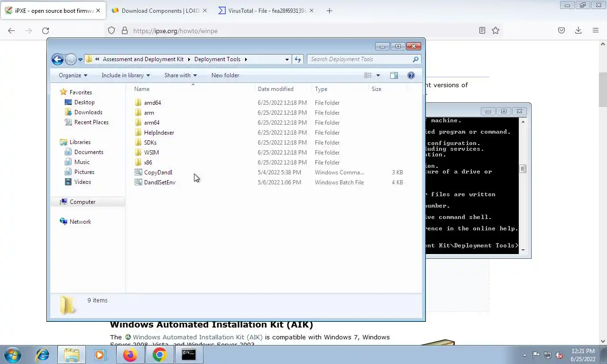The image size is (607, 364).
Task: Change the view with the views icon
Action: tap(368, 75)
